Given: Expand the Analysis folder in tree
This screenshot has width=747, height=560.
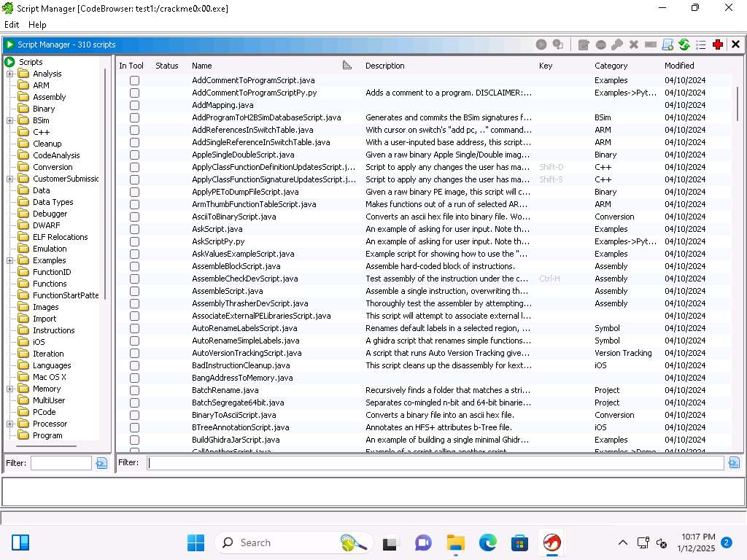Looking at the screenshot, I should pos(10,74).
